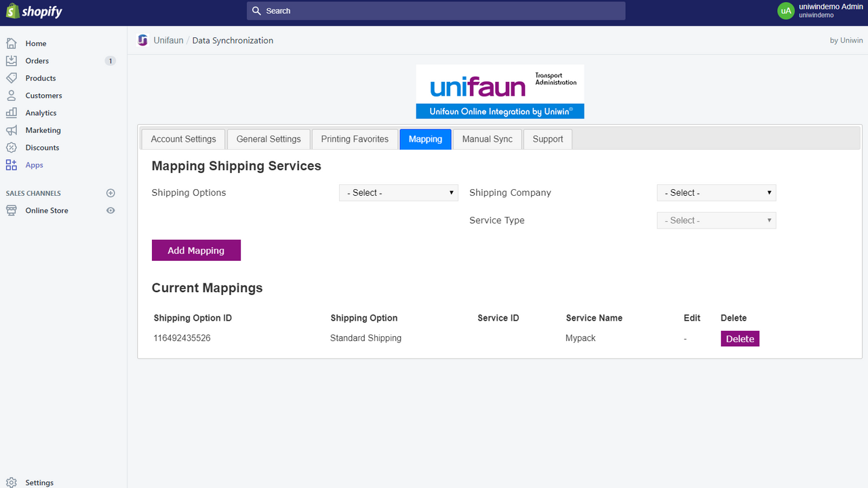Click the search magnifier icon
Viewport: 868px width, 488px height.
pos(256,11)
